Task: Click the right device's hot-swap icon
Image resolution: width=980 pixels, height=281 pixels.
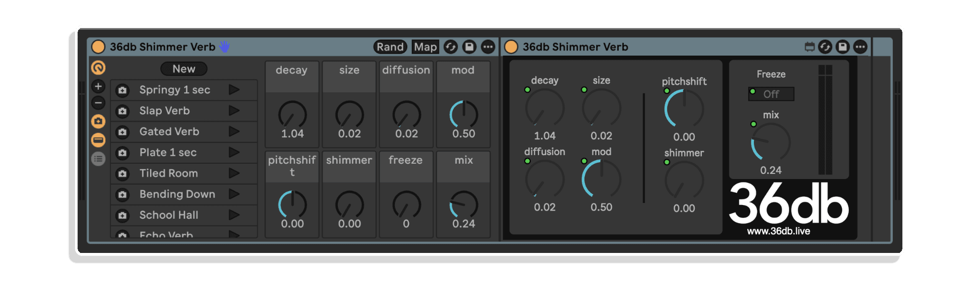Action: (825, 47)
